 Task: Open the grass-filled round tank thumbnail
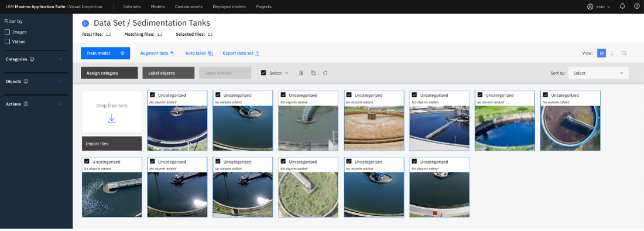click(308, 195)
